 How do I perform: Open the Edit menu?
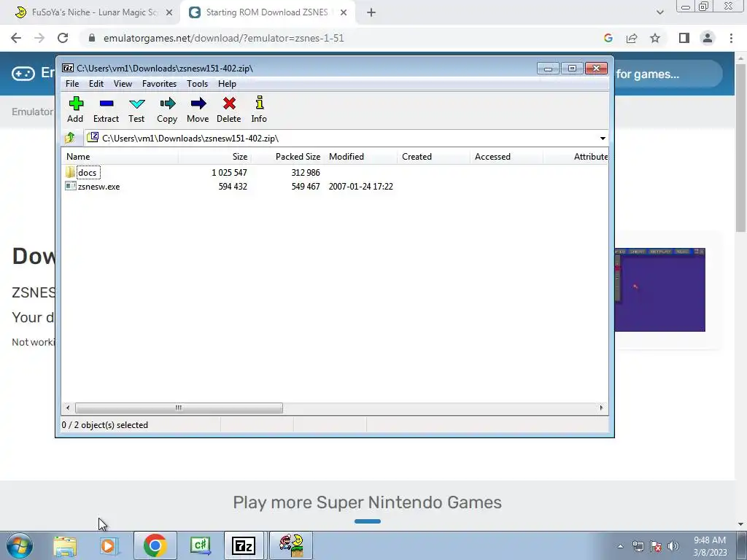tap(96, 84)
